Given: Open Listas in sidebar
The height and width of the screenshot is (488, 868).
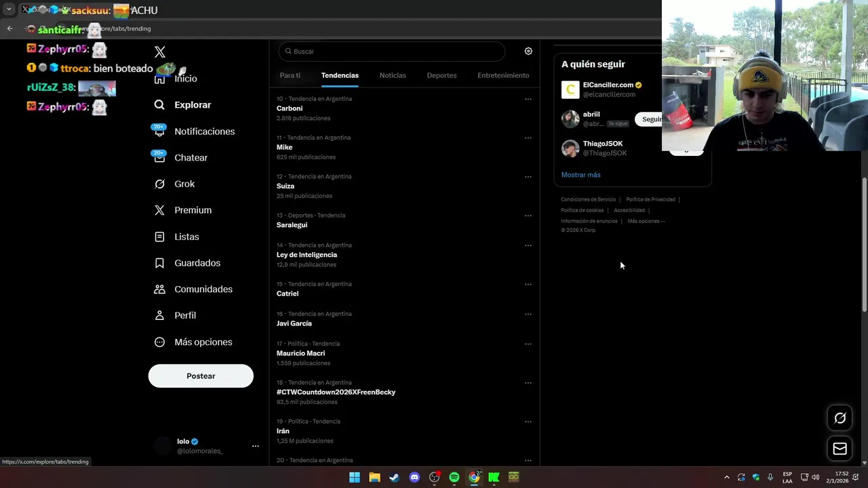Looking at the screenshot, I should pyautogui.click(x=177, y=237).
